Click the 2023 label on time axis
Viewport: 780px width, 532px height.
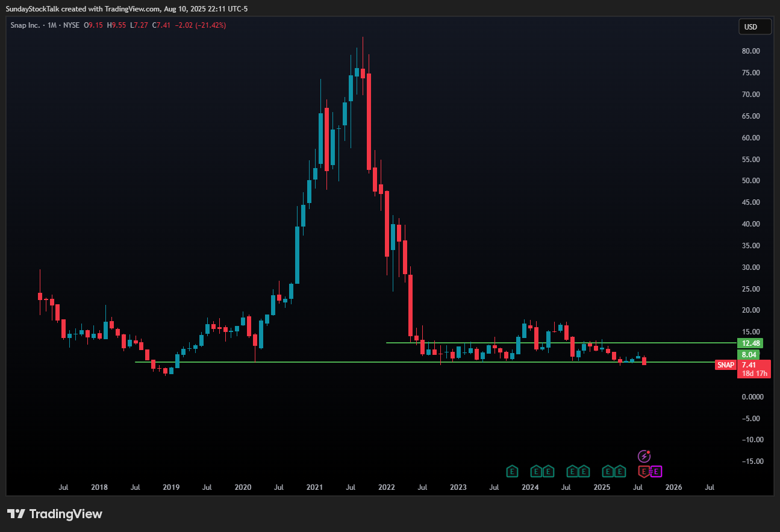click(x=458, y=487)
